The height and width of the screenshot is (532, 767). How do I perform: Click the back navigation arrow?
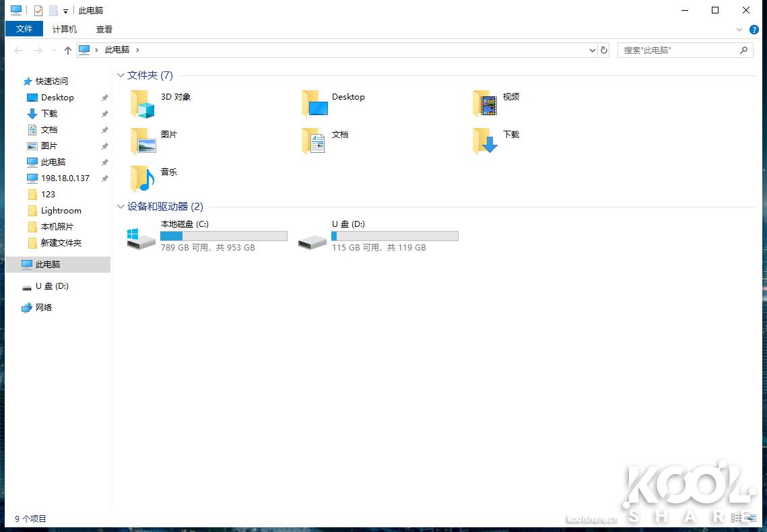tap(19, 51)
